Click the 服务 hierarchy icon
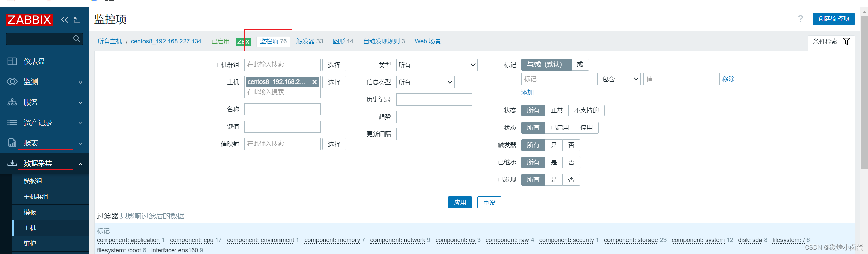Image resolution: width=868 pixels, height=254 pixels. 12,102
